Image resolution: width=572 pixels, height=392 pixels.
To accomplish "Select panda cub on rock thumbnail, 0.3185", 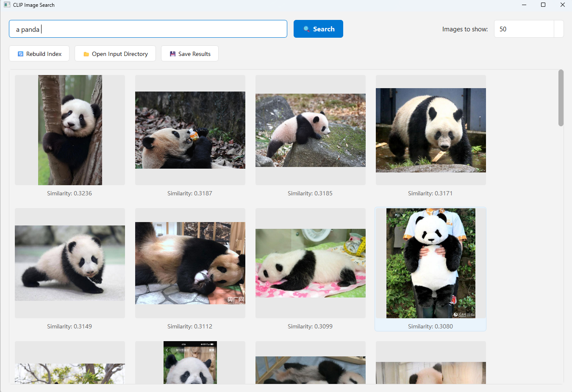I will coord(311,130).
